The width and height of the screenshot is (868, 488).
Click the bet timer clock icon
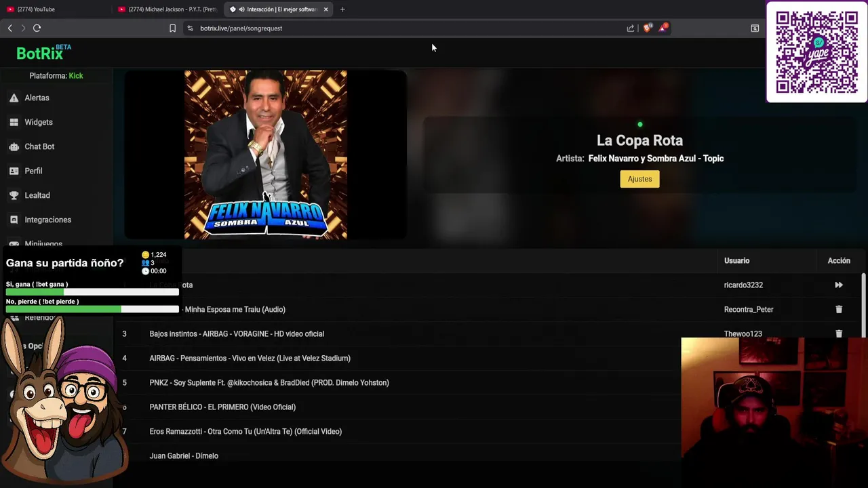point(145,271)
